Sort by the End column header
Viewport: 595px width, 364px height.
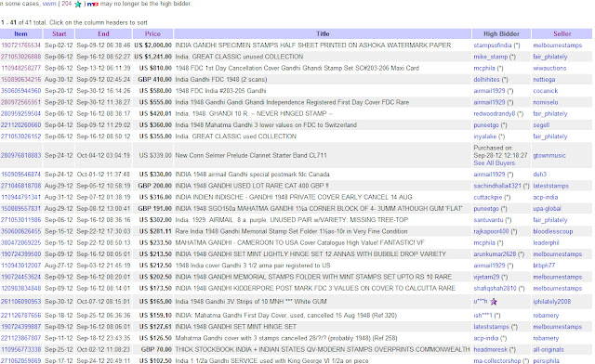(x=103, y=33)
